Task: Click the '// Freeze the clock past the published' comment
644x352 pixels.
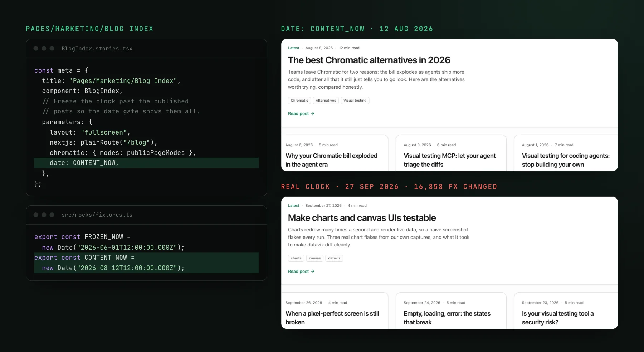Action: (115, 101)
